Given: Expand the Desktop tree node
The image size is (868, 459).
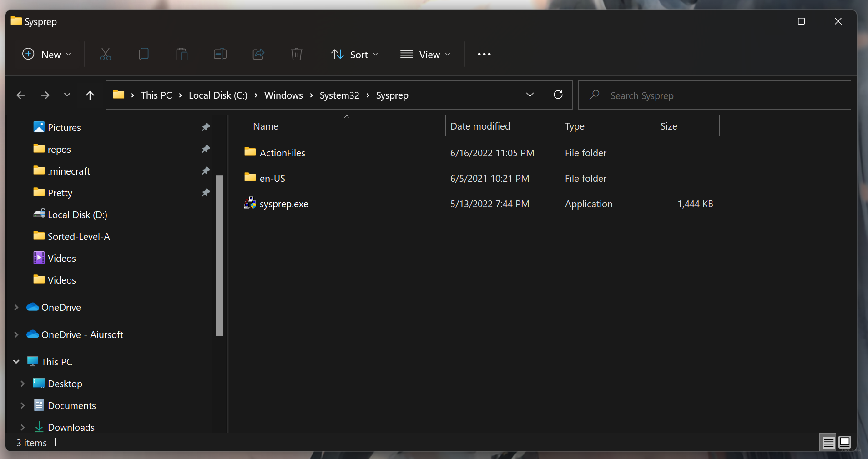Looking at the screenshot, I should (x=23, y=384).
